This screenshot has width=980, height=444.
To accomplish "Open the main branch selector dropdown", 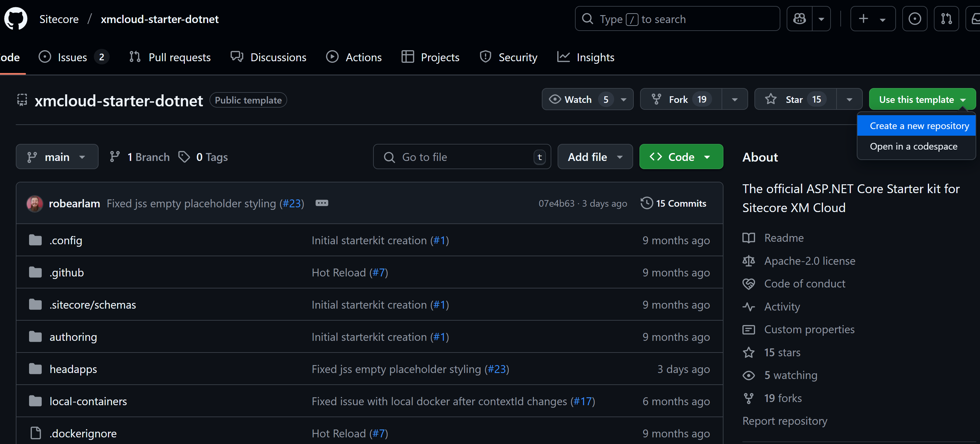I will [x=57, y=157].
